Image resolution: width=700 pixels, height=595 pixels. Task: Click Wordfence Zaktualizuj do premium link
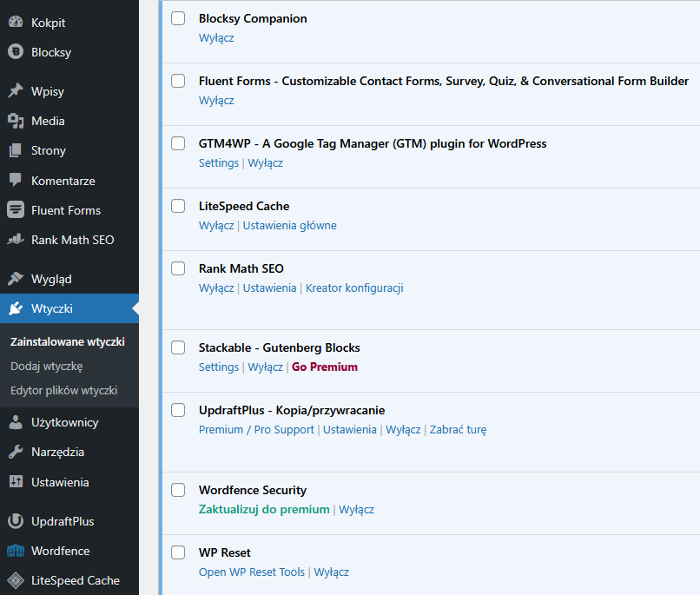pyautogui.click(x=264, y=509)
